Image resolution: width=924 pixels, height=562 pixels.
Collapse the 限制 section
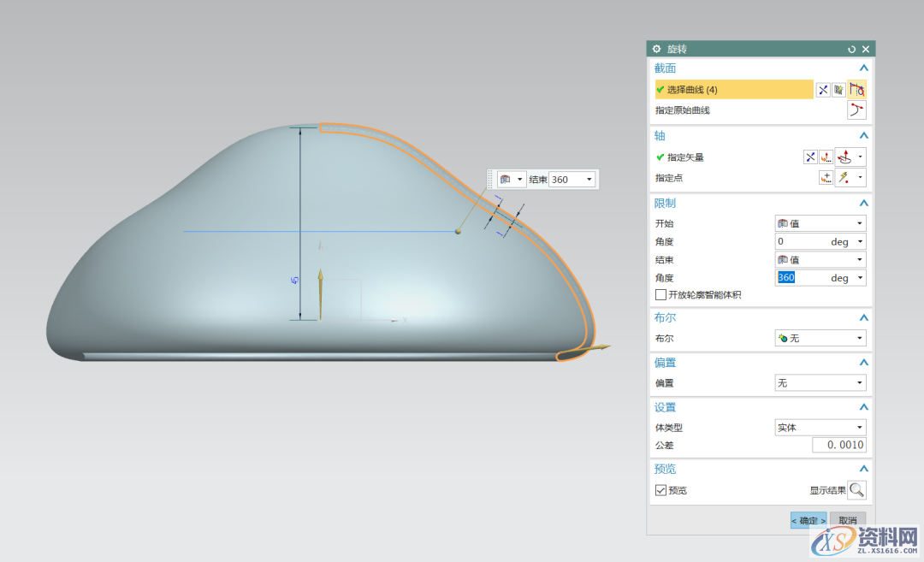click(864, 204)
